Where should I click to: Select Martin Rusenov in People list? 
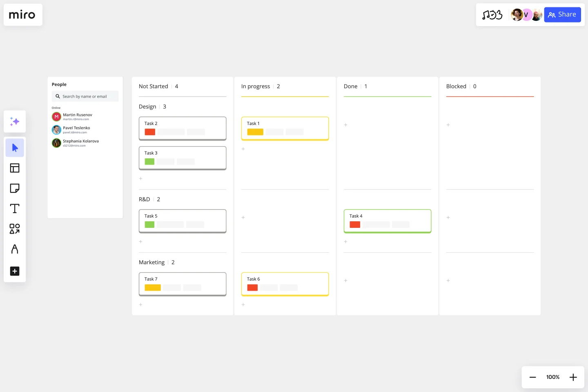[x=77, y=117]
